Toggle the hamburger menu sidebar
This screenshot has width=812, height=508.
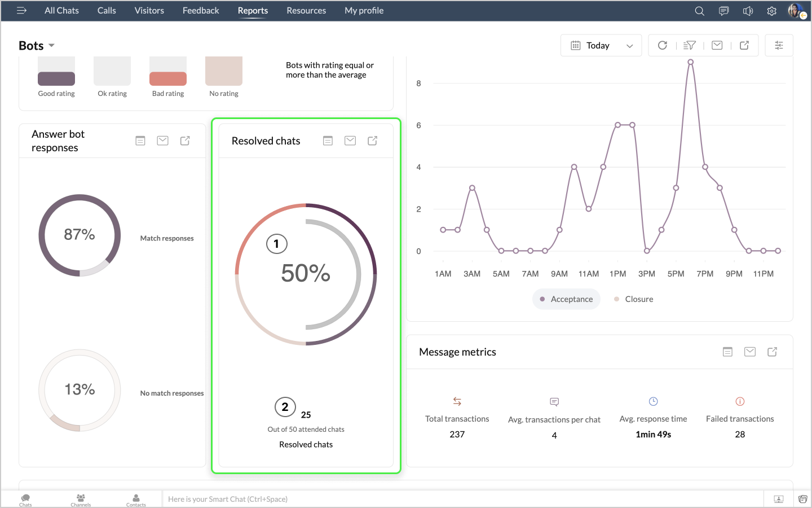click(x=21, y=11)
